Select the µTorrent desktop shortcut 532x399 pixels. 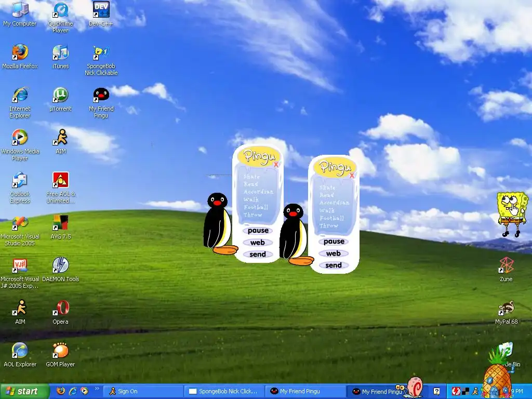[x=60, y=99]
